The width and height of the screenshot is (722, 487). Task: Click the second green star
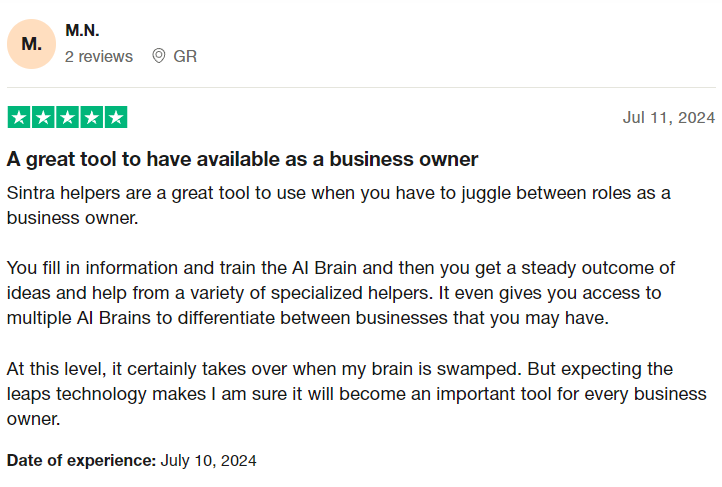point(43,117)
